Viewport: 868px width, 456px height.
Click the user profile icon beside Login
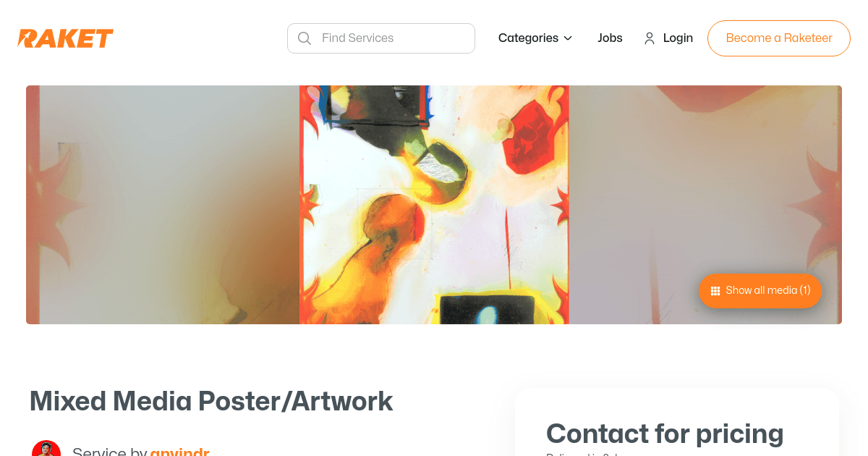(x=650, y=38)
